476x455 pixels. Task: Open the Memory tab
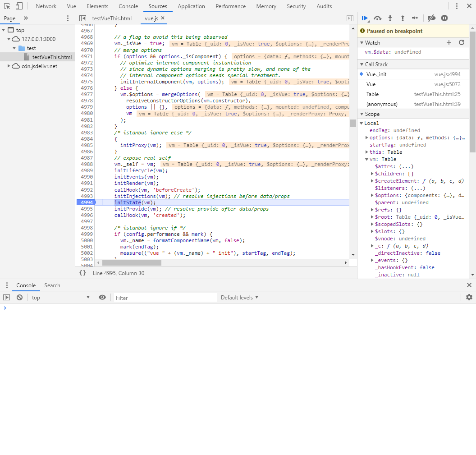266,6
